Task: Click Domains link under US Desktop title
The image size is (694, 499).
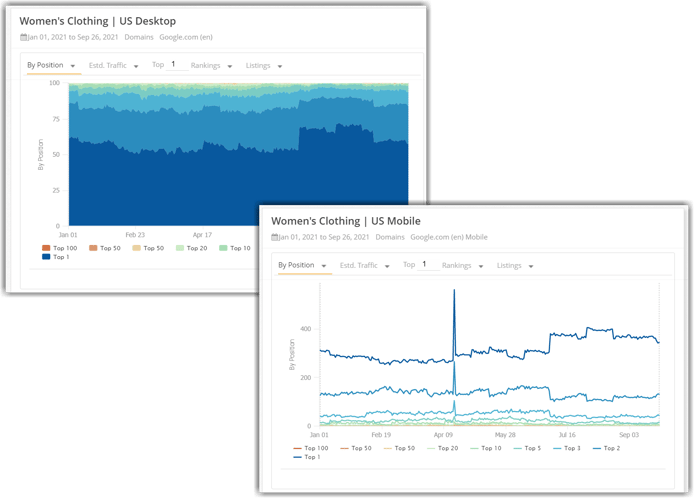Action: click(x=139, y=37)
